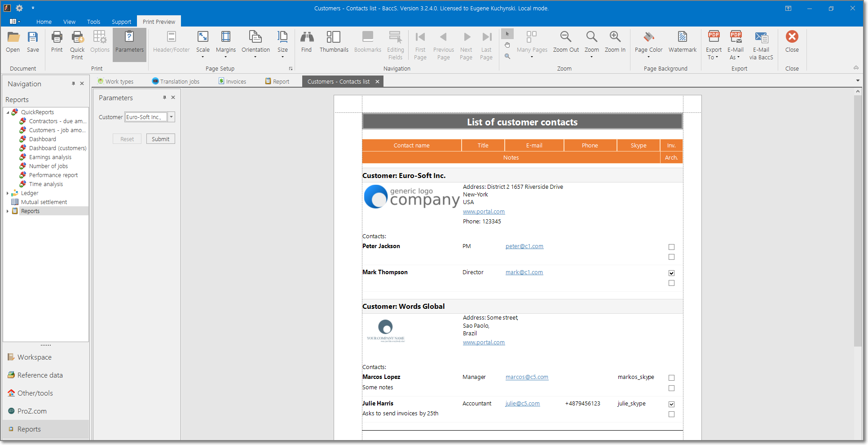Open the Other/tools section

tap(35, 393)
